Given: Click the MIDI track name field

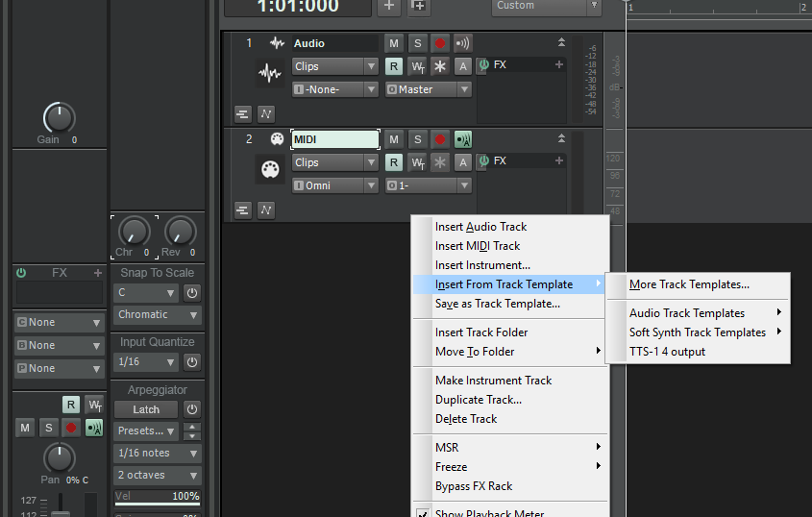Looking at the screenshot, I should tap(334, 139).
